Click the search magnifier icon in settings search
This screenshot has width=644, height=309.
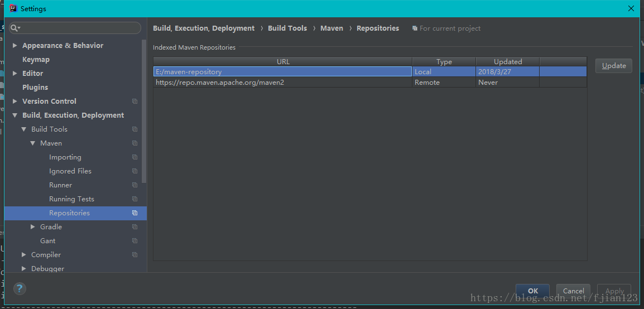point(15,28)
